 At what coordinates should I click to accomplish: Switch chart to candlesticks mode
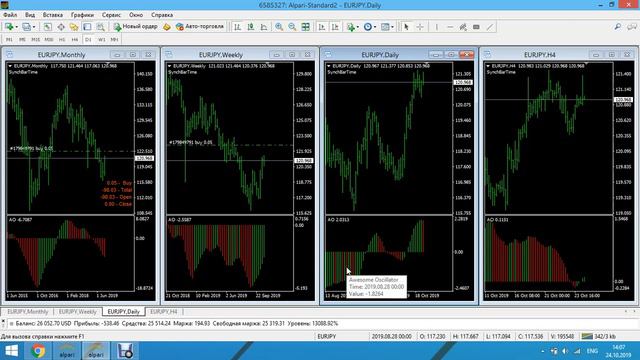(x=251, y=27)
